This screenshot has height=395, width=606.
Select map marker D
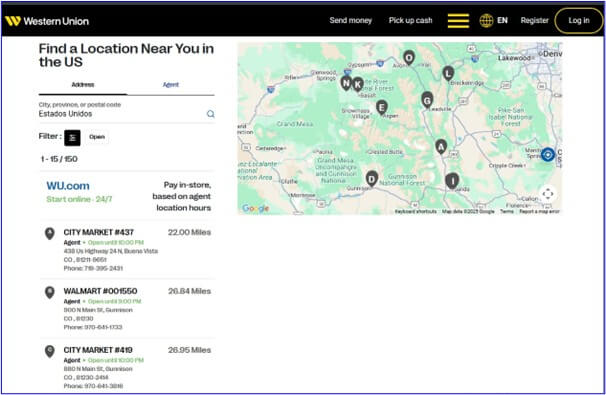pos(372,179)
